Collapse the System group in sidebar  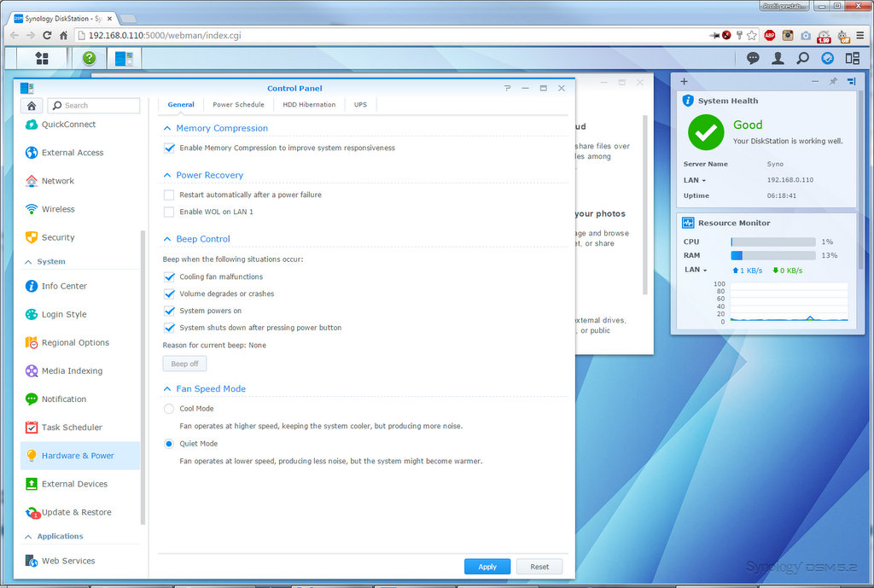[28, 262]
